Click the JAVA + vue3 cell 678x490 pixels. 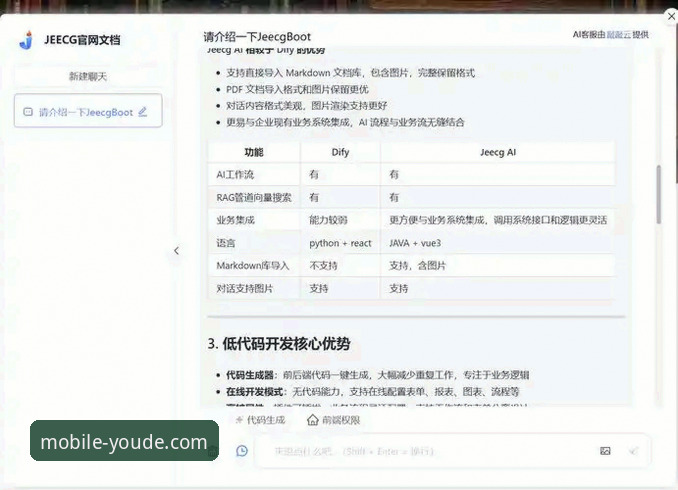pos(498,243)
